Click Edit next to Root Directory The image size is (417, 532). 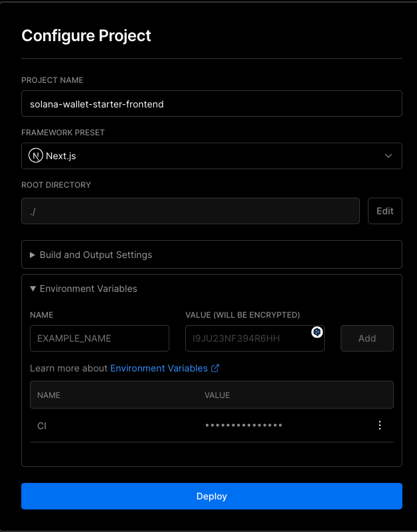384,211
